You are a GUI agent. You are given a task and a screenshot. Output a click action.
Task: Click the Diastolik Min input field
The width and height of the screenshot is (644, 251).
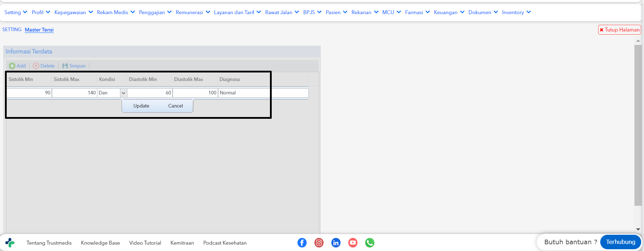(x=150, y=93)
